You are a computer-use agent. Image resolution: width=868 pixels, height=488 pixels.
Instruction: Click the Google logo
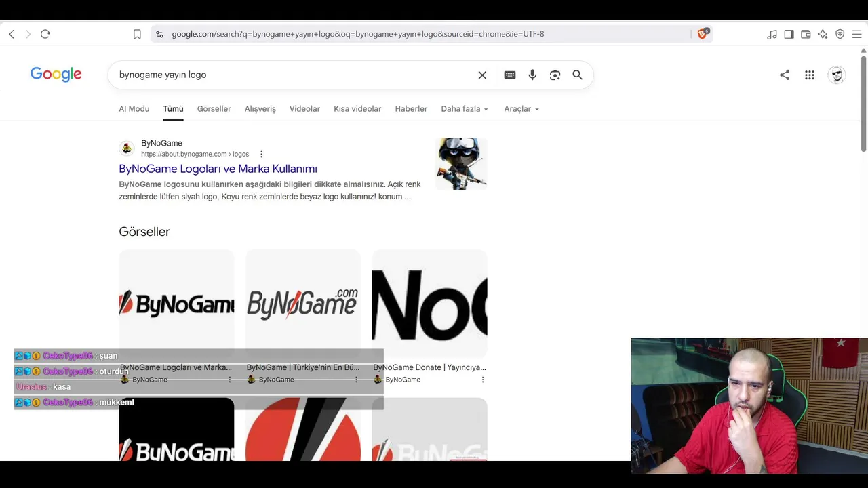click(56, 75)
